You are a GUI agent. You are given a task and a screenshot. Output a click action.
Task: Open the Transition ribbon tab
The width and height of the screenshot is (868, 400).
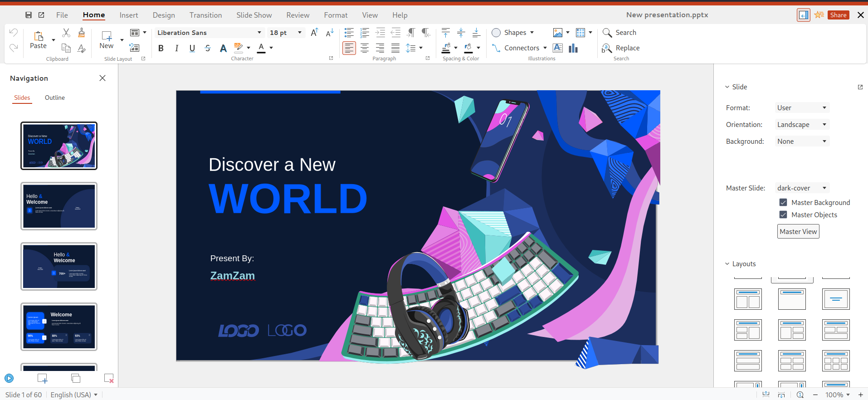(205, 15)
